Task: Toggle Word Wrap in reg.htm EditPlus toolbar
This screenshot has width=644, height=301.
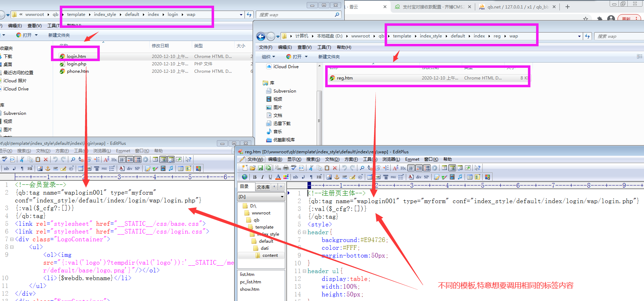Action: tap(411, 168)
